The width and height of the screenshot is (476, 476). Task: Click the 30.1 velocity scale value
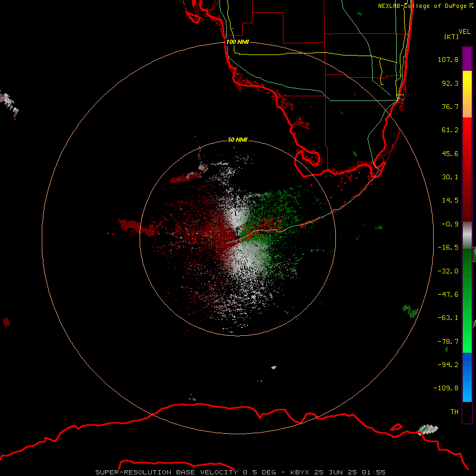tap(450, 177)
